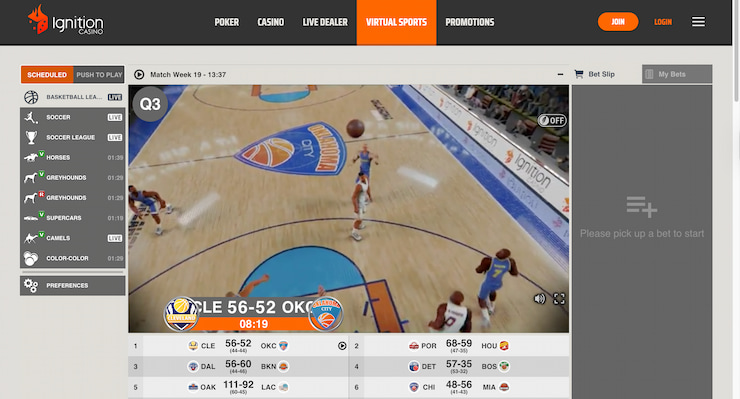Screen dimensions: 740x399
Task: Select the Scheduled mode toggle
Action: [x=47, y=75]
